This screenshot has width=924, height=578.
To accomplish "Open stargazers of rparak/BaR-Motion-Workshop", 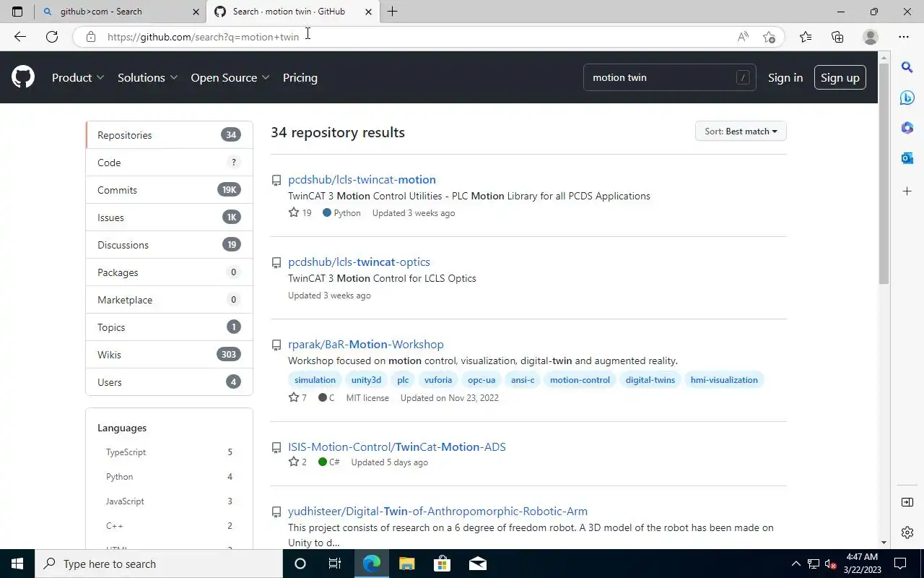I will tap(297, 398).
